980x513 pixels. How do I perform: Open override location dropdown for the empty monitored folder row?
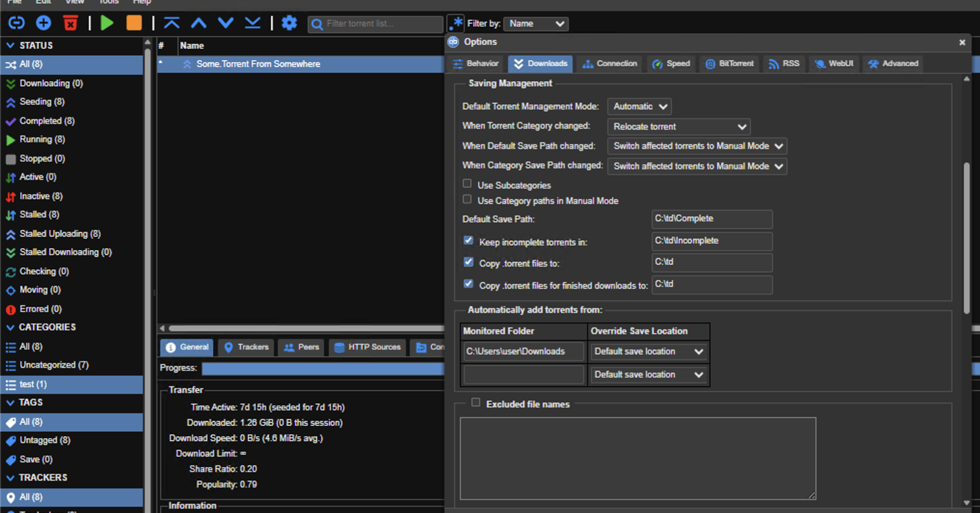pos(648,374)
